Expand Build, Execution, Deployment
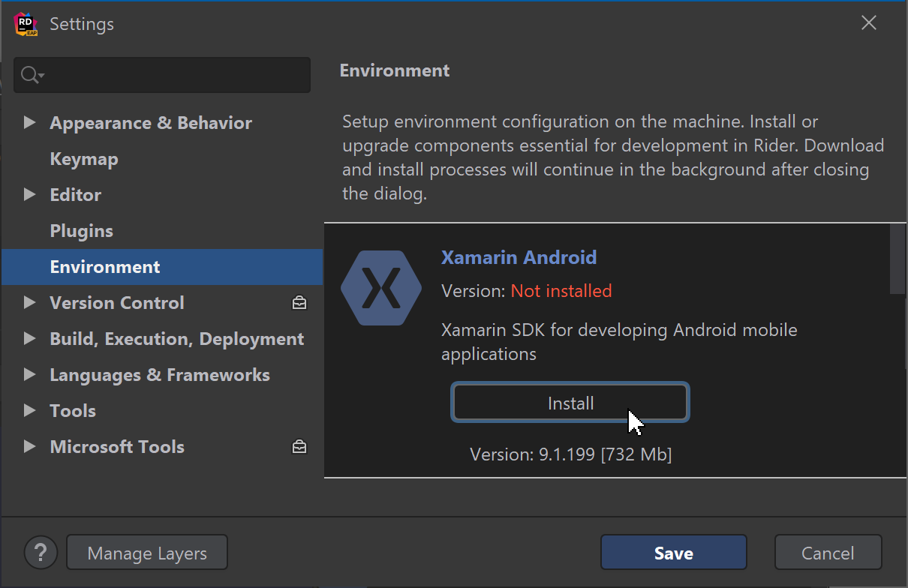The image size is (908, 588). coord(29,338)
